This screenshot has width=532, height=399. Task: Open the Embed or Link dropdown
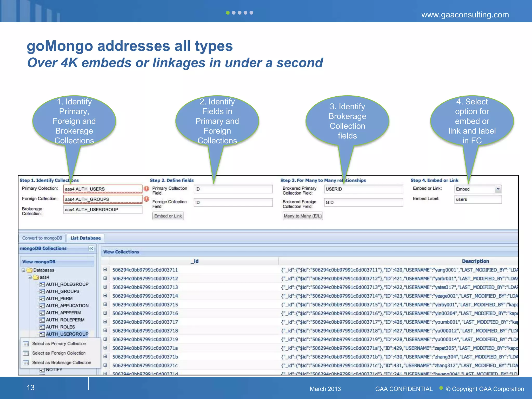tap(498, 189)
